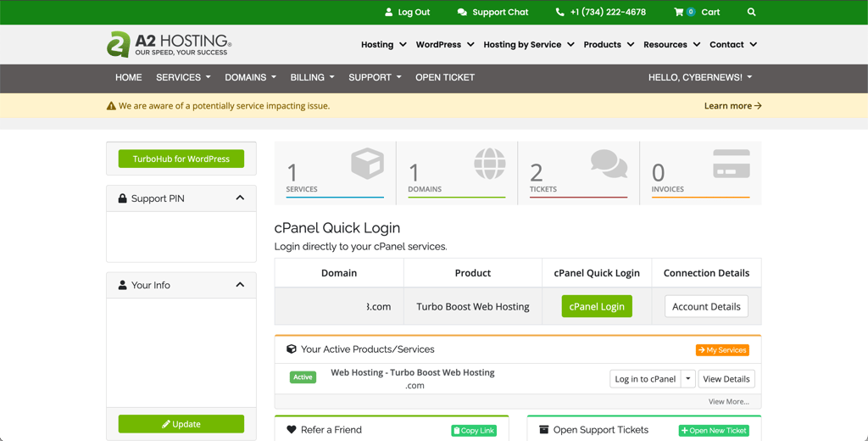Screen dimensions: 868x441
Task: Open the SUPPORT dropdown menu
Action: click(375, 77)
